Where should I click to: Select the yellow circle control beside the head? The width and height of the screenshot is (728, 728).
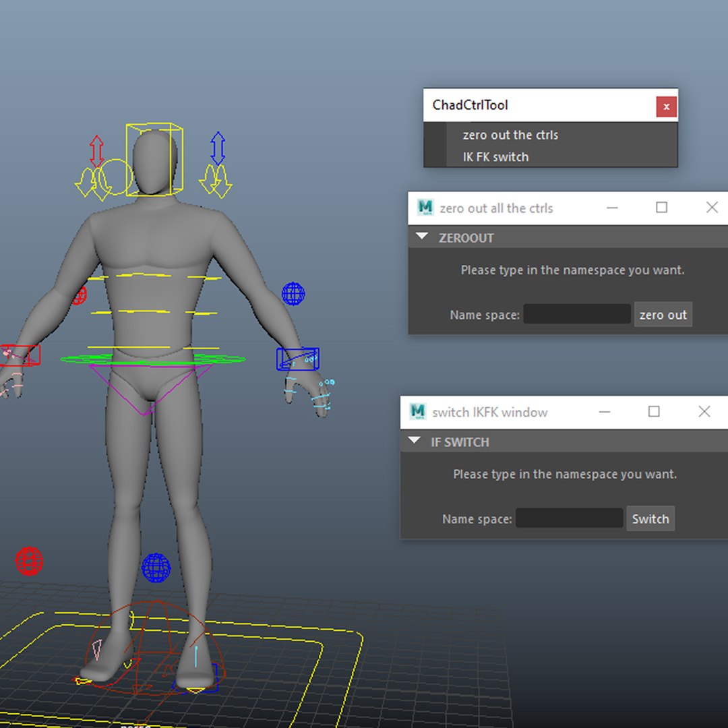(115, 177)
